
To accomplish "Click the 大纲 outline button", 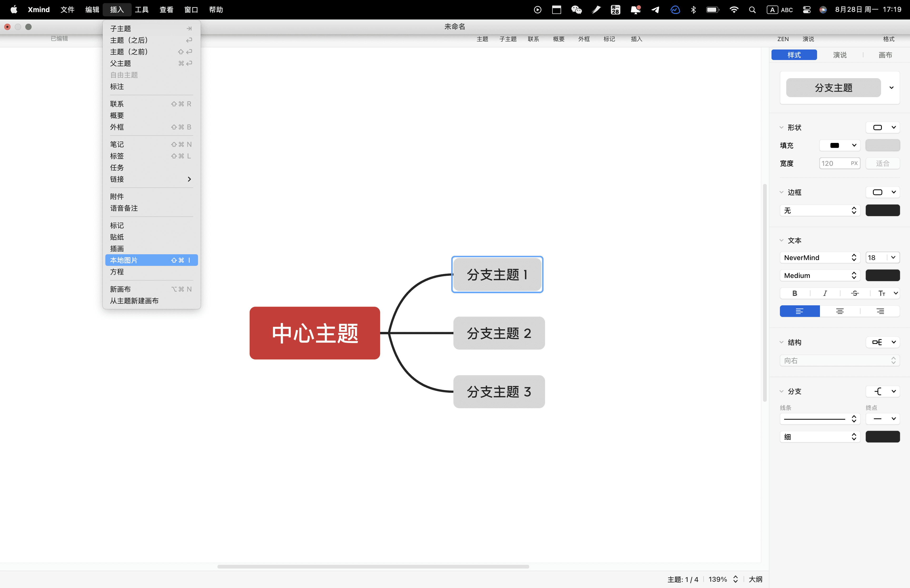I will 755,579.
